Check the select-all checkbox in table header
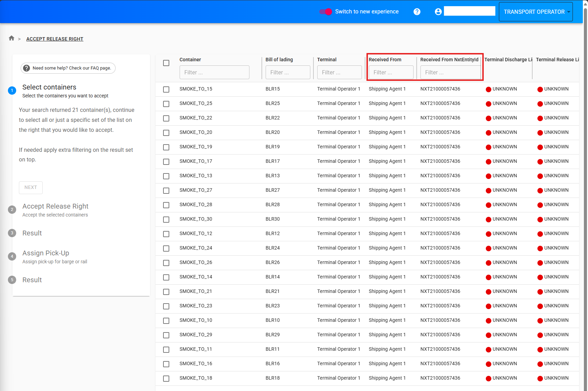 tap(166, 63)
